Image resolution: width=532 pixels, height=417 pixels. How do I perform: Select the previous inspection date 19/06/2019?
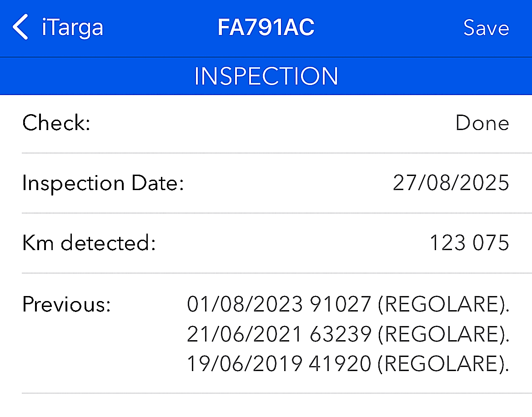245,364
